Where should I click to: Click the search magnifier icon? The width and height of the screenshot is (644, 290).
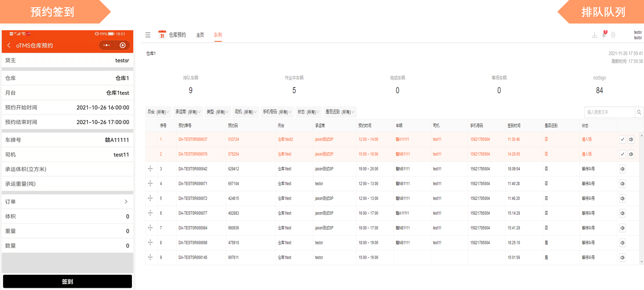point(639,112)
